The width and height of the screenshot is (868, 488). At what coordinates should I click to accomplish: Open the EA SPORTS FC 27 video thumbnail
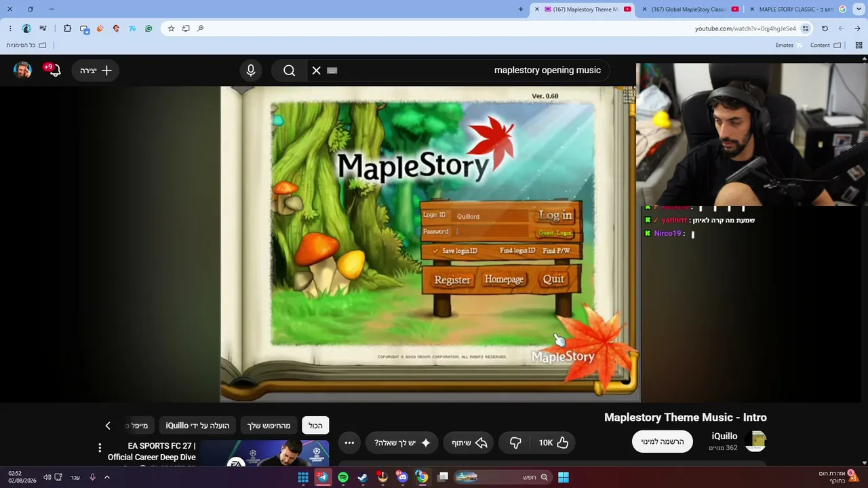tap(264, 453)
